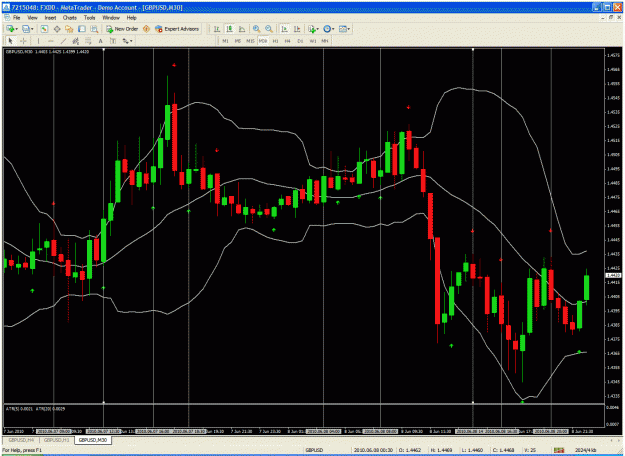The height and width of the screenshot is (456, 625).
Task: Zoom out of the chart
Action: point(269,29)
